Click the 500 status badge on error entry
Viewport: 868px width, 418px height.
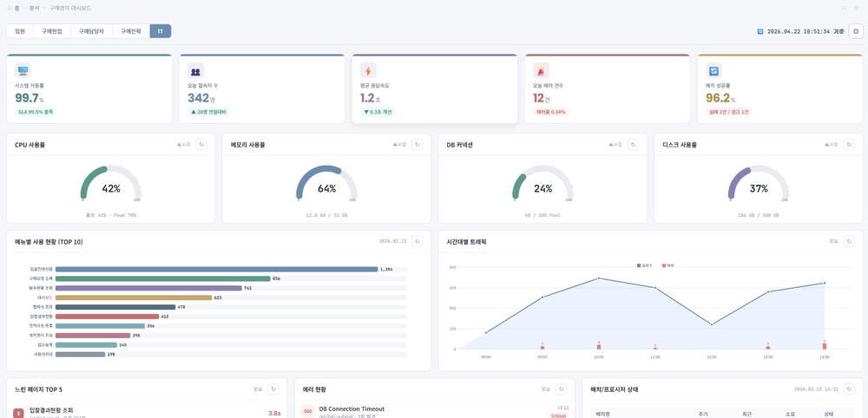(x=308, y=412)
